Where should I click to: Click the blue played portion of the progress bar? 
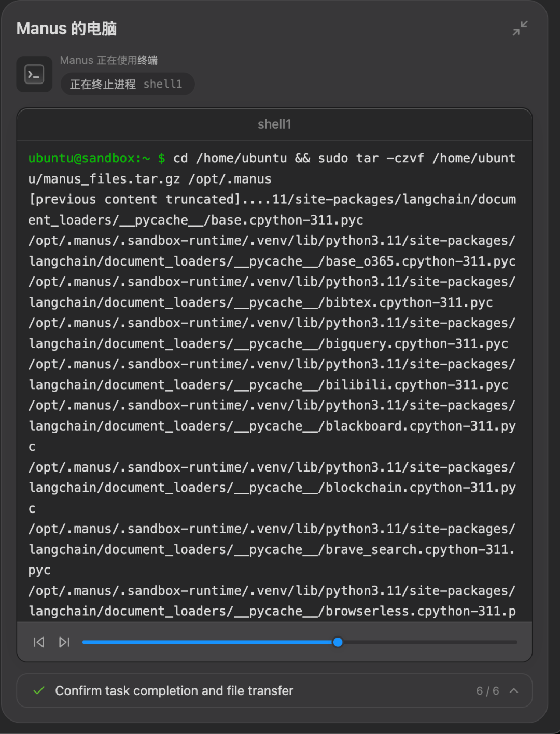click(x=207, y=642)
